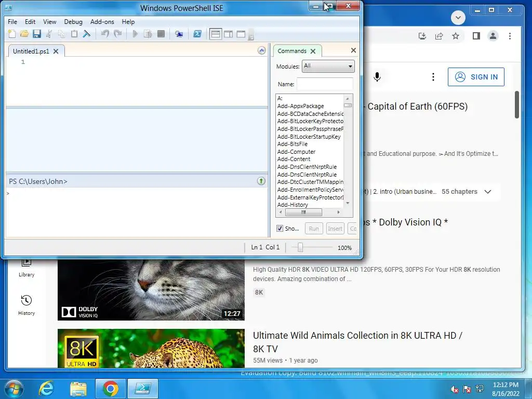
Task: Focus the Name filter input field
Action: 325,84
